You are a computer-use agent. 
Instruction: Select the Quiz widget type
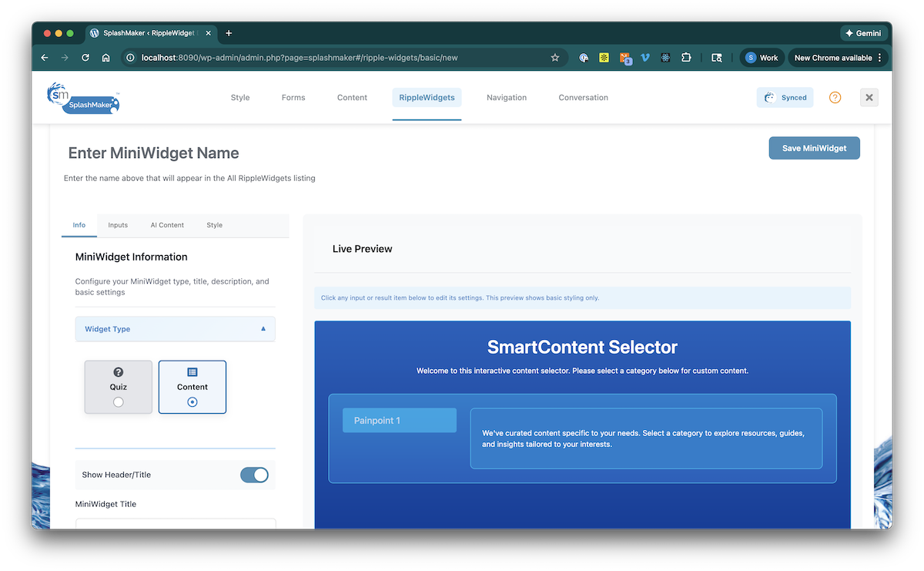click(119, 387)
